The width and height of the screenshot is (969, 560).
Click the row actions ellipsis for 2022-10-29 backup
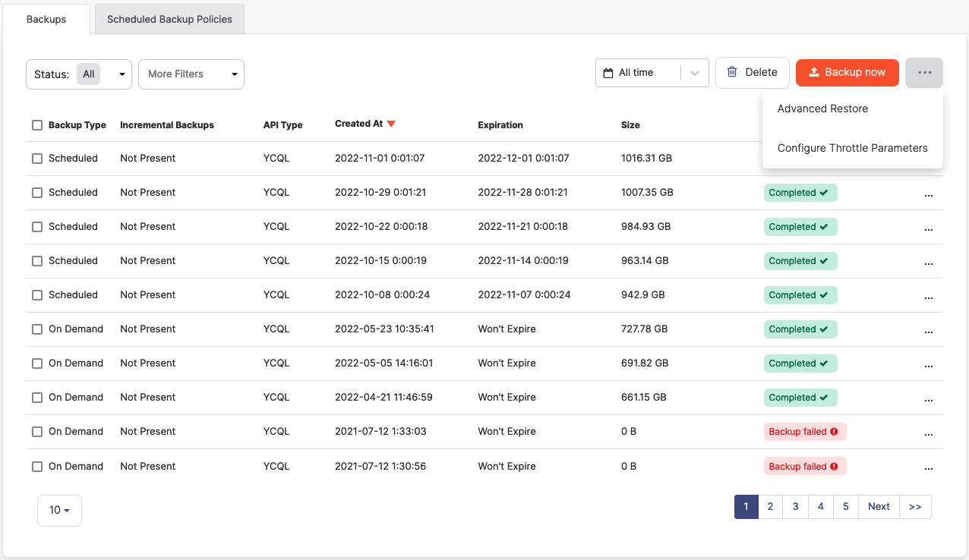[x=928, y=193]
